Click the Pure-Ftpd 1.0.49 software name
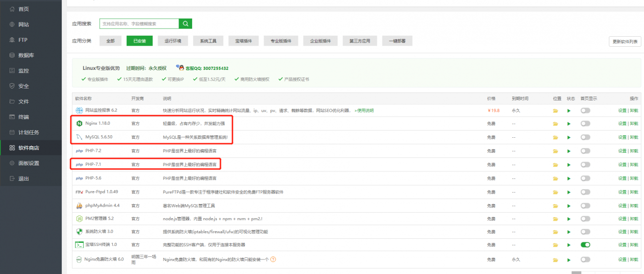The image size is (644, 274). [x=102, y=192]
